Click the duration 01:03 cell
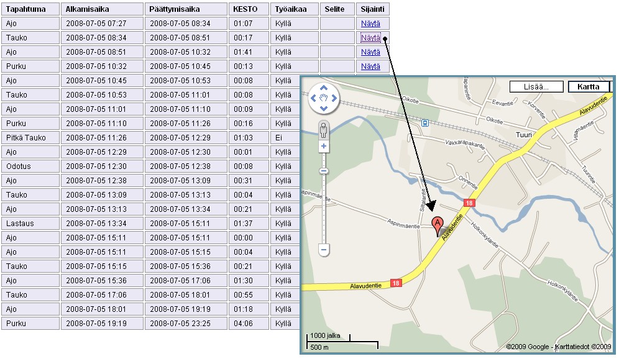Screen dimensions: 619x364 (249, 138)
